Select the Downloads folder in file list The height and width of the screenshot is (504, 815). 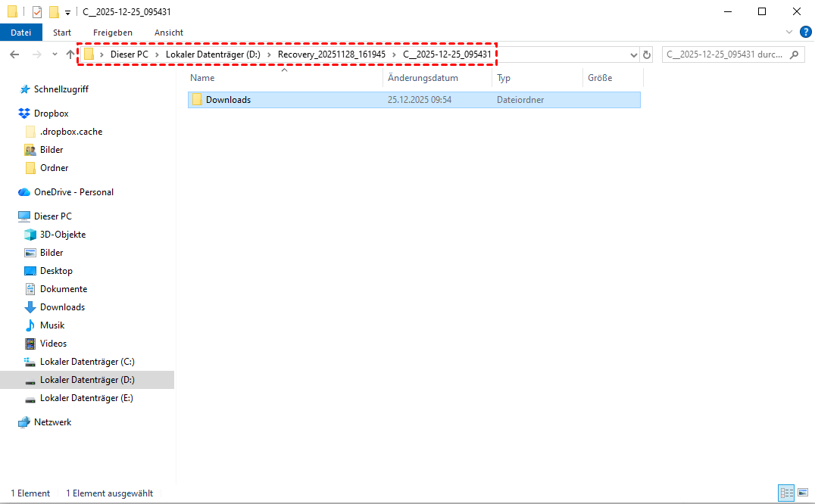point(228,100)
